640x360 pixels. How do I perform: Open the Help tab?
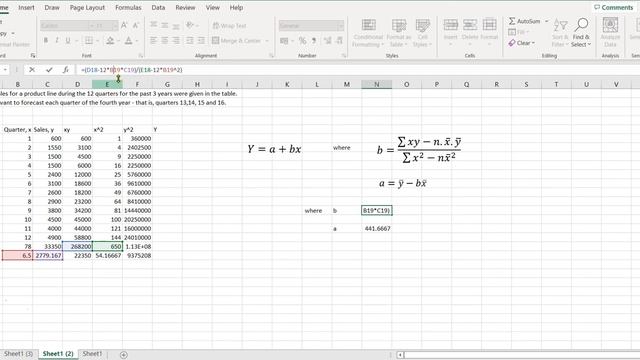[236, 7]
